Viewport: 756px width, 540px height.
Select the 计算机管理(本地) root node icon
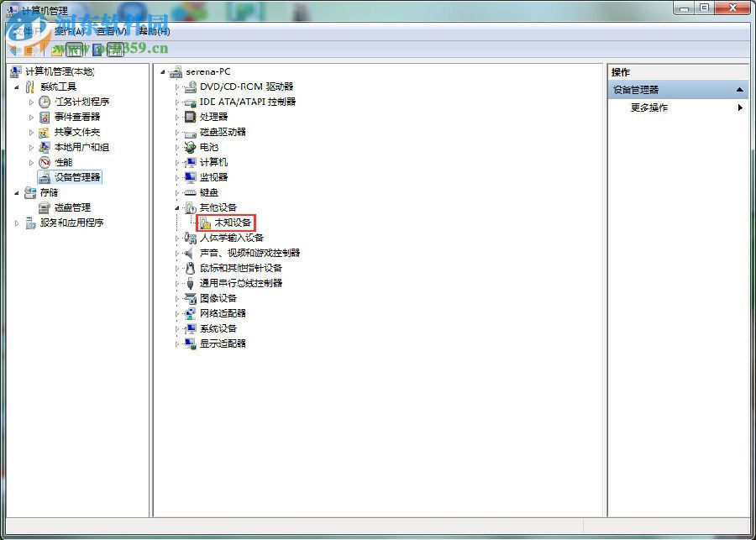point(16,72)
